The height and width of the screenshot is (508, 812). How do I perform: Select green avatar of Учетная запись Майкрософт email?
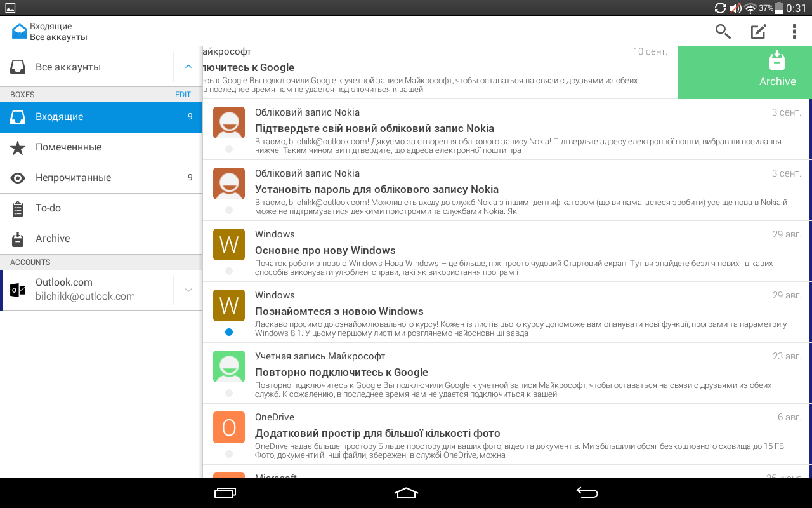pyautogui.click(x=229, y=366)
